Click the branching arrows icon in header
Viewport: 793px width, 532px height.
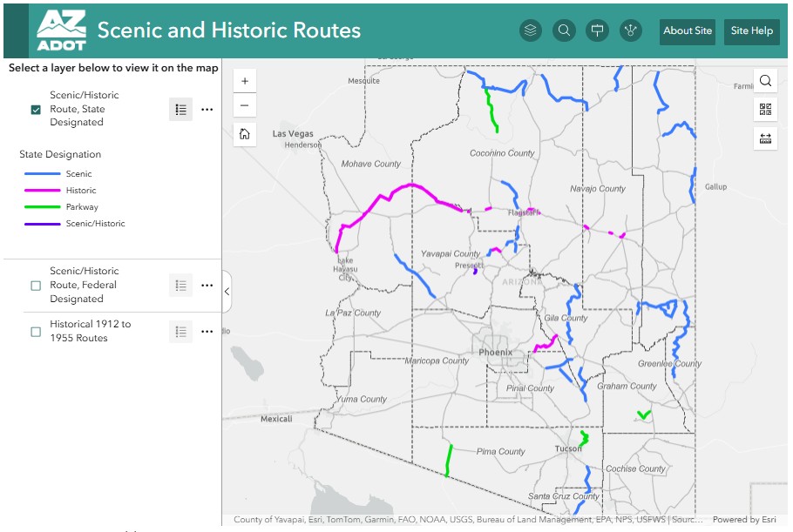click(631, 30)
